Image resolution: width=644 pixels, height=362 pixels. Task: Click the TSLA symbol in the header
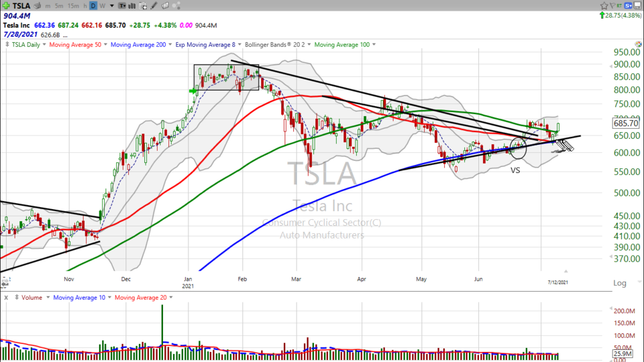click(21, 6)
